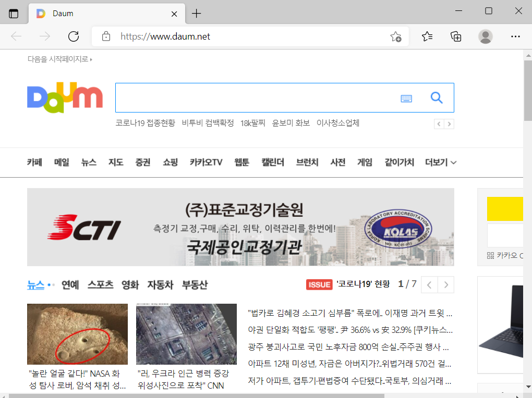Open 카페 in the service menu
Viewport: 532px width, 398px height.
(34, 163)
